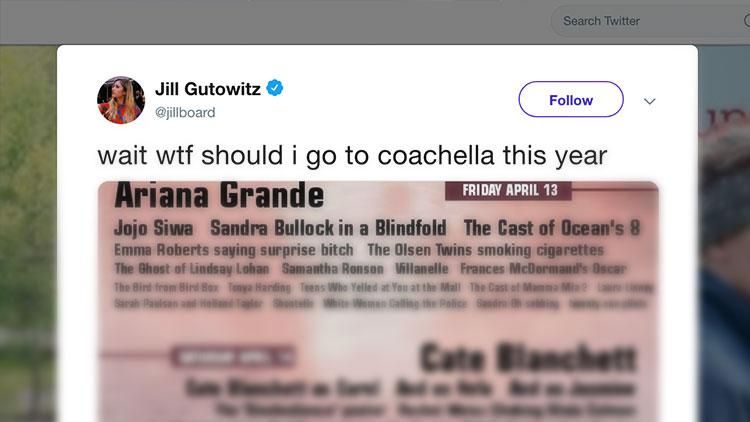Open Jill Gutowitz's profile avatar
The image size is (750, 422).
click(121, 100)
